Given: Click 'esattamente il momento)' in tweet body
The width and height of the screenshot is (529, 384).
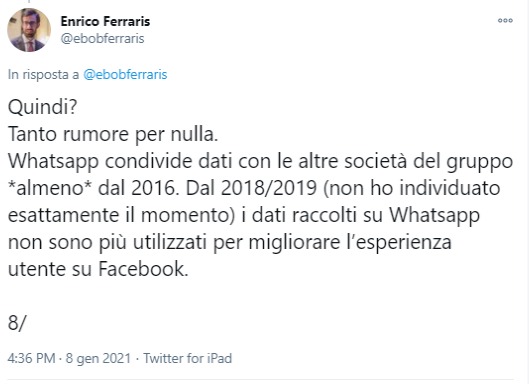Looking at the screenshot, I should [x=121, y=215].
